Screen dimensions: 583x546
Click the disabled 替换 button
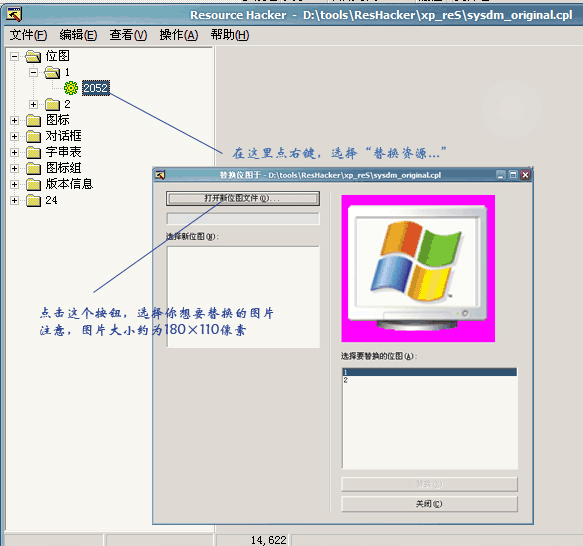point(429,484)
